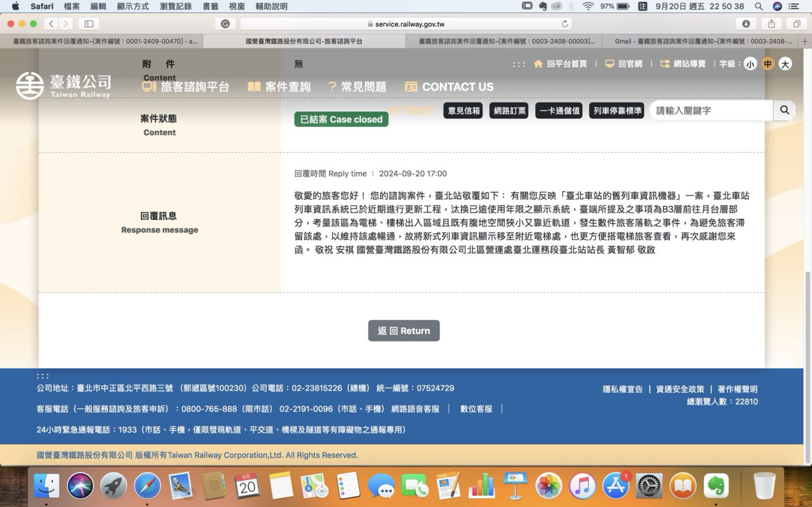The width and height of the screenshot is (812, 507).
Task: Click the Taiwan Railway logo
Action: tap(63, 86)
